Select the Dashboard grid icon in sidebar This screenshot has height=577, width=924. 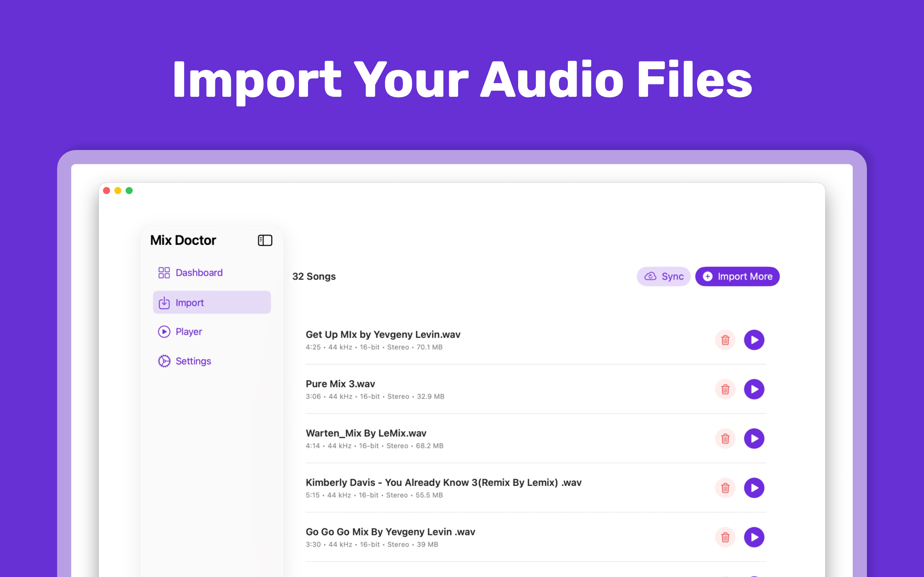[164, 272]
